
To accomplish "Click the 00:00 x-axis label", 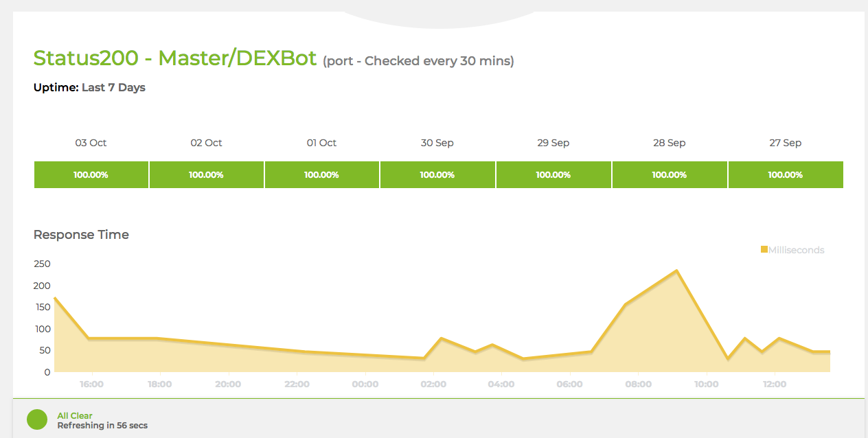I will [x=365, y=384].
